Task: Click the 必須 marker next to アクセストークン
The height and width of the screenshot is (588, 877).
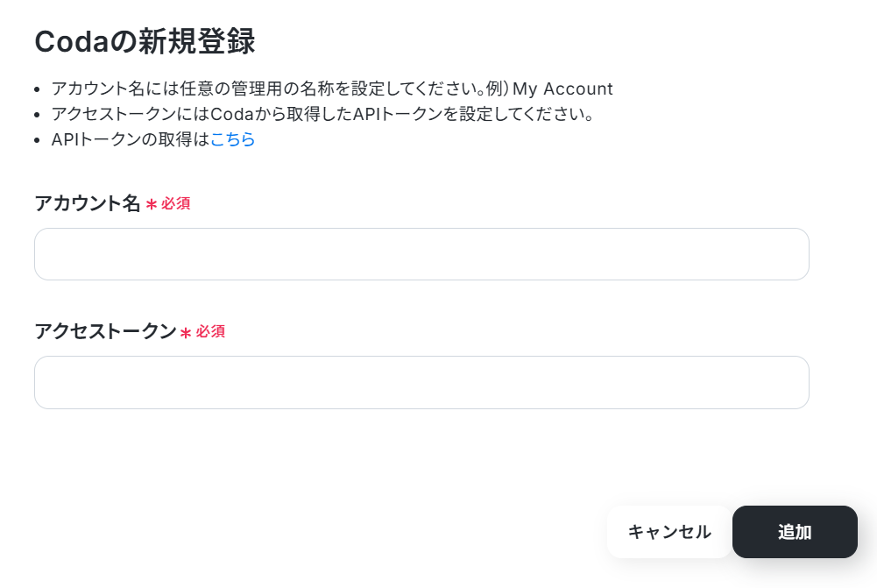Action: coord(210,332)
